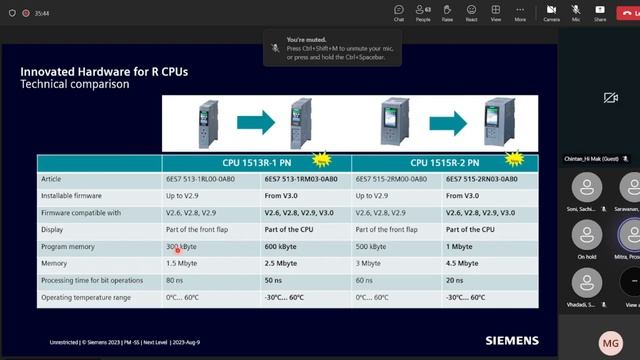Viewport: 640px width, 360px height.
Task: Select participant avatar Vhadadi, S.
Action: pyautogui.click(x=587, y=283)
